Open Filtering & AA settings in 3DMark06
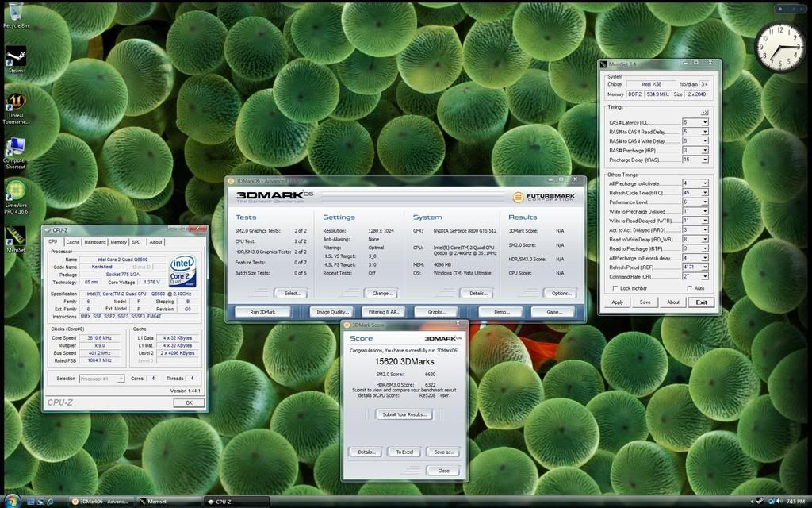The image size is (812, 508). click(x=385, y=312)
